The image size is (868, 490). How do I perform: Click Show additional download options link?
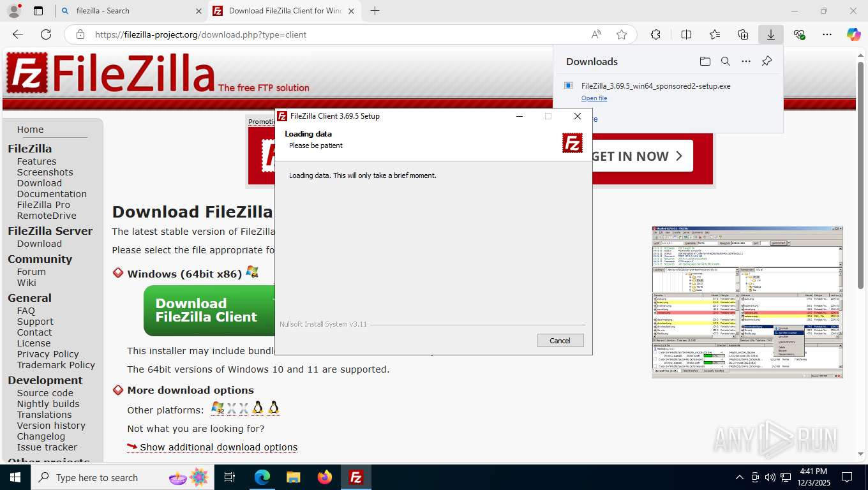click(218, 447)
